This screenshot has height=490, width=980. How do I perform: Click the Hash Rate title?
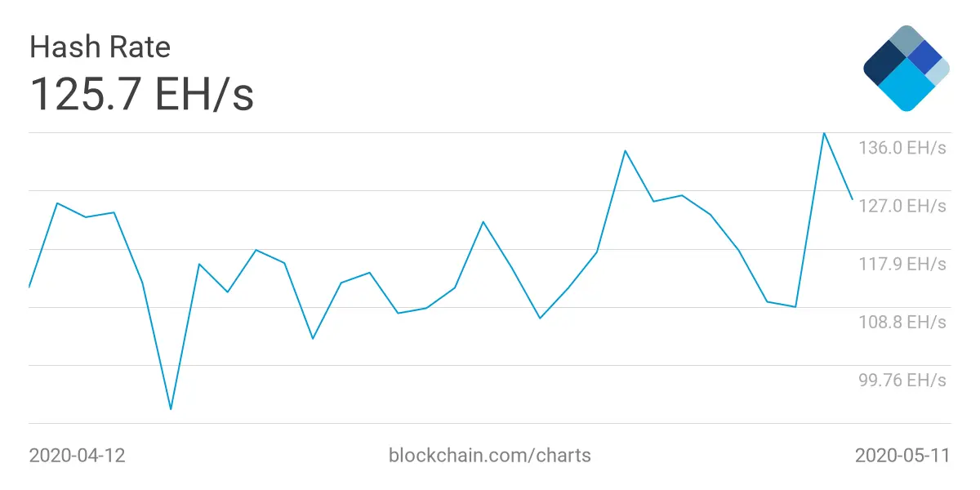pos(100,47)
